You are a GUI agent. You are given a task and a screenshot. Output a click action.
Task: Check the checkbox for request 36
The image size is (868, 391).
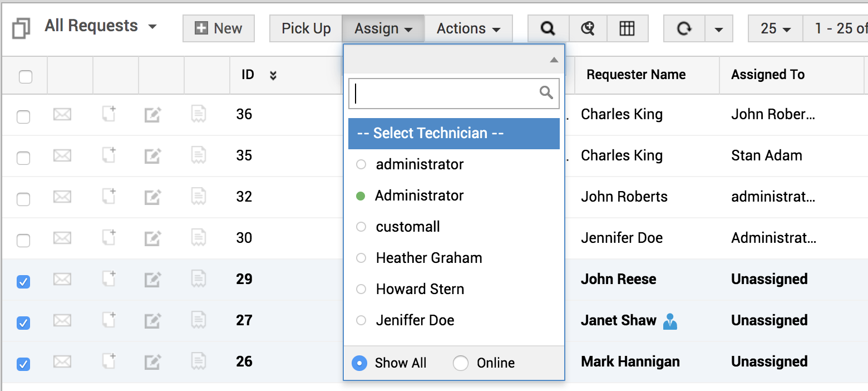23,117
